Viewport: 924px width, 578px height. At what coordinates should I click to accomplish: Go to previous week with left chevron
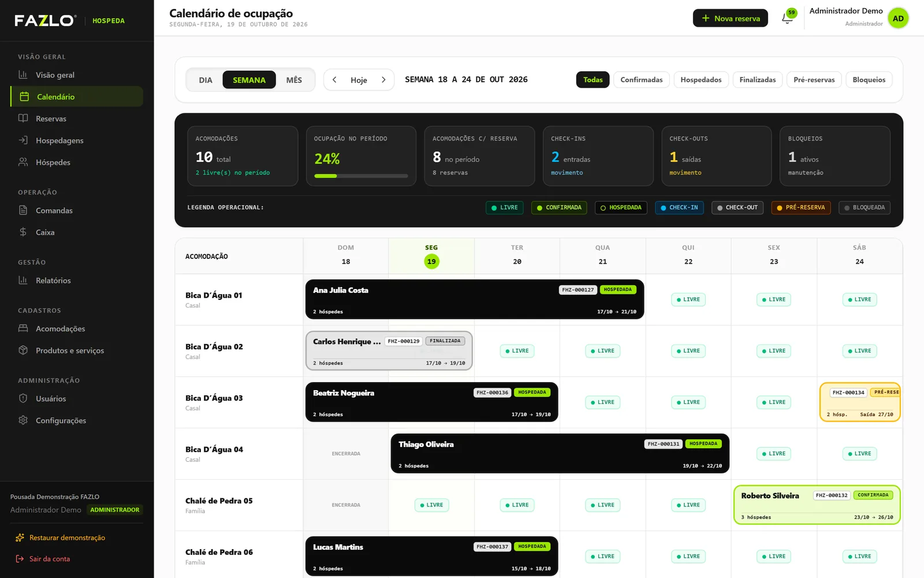[x=334, y=80]
